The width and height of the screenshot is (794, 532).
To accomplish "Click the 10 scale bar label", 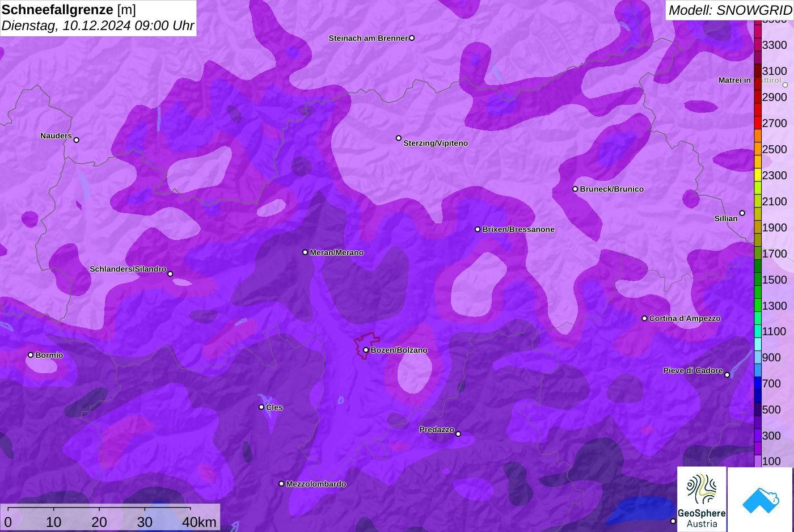I will [x=53, y=522].
